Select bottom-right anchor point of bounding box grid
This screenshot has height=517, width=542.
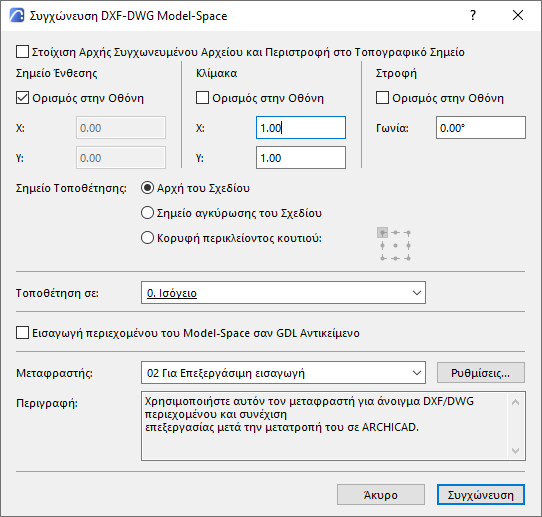pyautogui.click(x=408, y=258)
